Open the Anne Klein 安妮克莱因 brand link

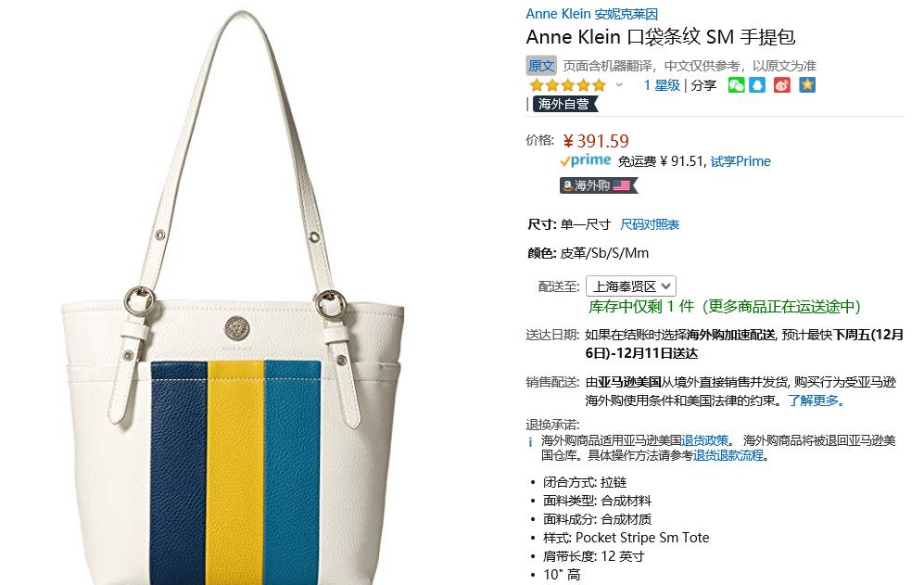click(591, 14)
